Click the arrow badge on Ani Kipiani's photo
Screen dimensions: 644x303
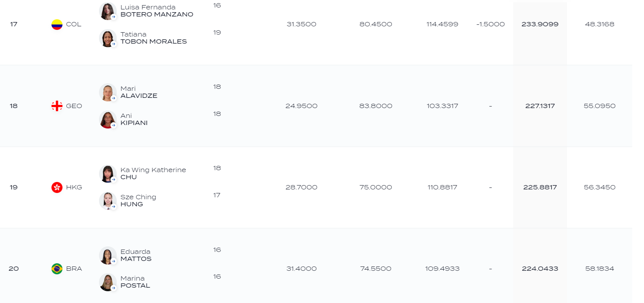(113, 125)
